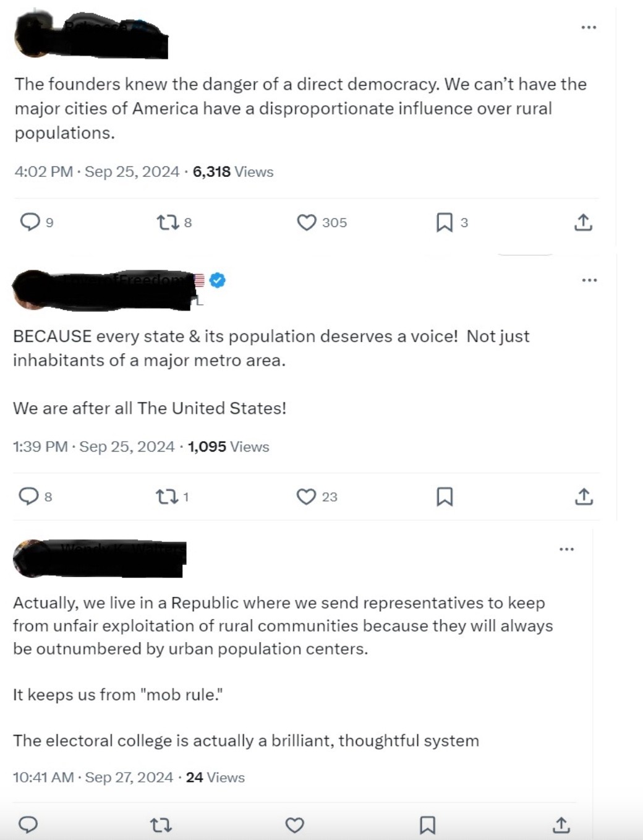The height and width of the screenshot is (840, 643).
Task: Click the blue verified badge
Action: click(217, 280)
